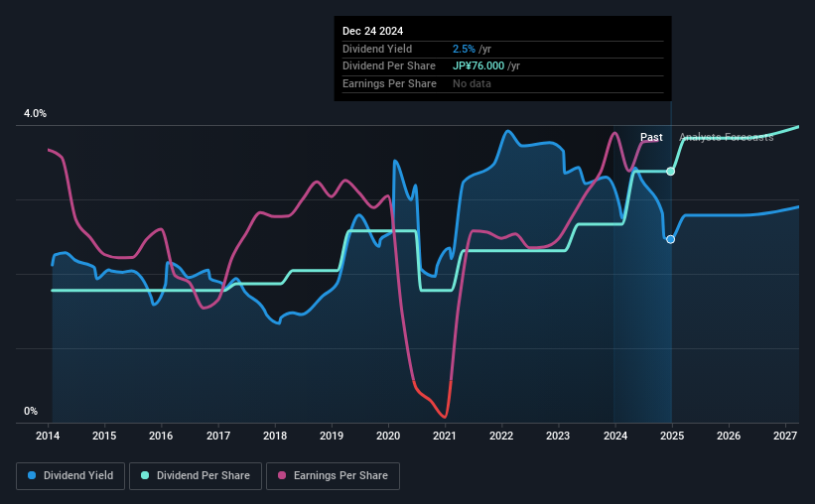Click the 2015 x-axis label
The image size is (815, 504).
tap(104, 436)
